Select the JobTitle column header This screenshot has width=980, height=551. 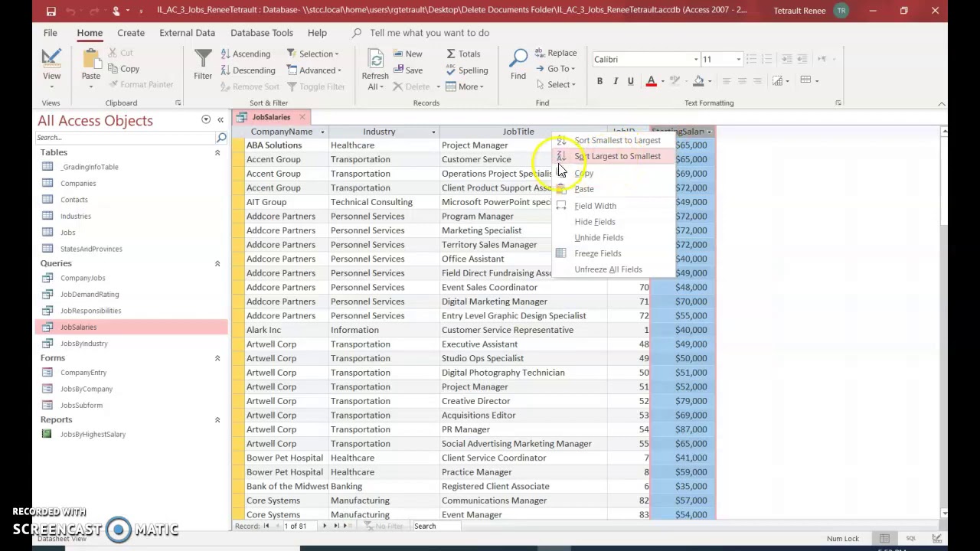click(518, 132)
